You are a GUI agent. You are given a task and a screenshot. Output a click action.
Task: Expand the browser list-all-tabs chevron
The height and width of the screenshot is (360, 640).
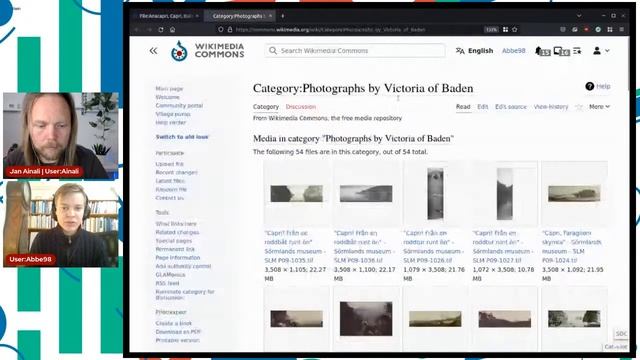[x=579, y=16]
